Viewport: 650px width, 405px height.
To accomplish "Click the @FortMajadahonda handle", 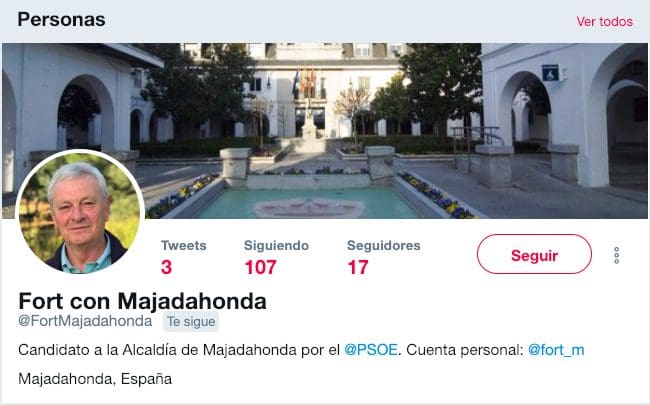I will 85,321.
